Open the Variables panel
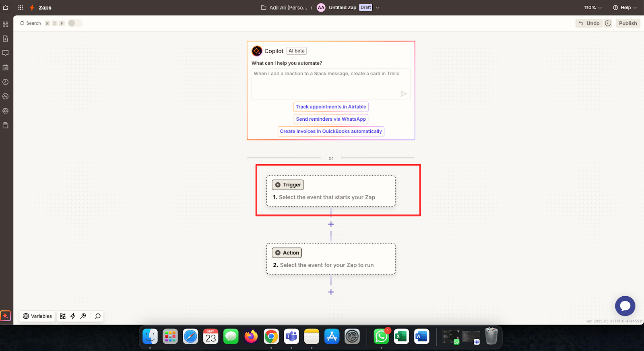 click(37, 316)
